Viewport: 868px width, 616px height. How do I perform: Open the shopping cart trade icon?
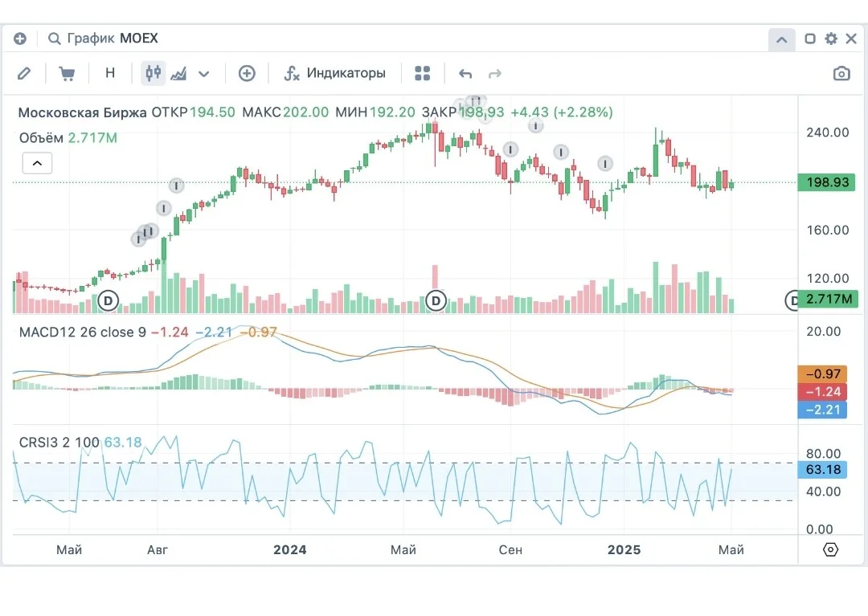[x=67, y=74]
